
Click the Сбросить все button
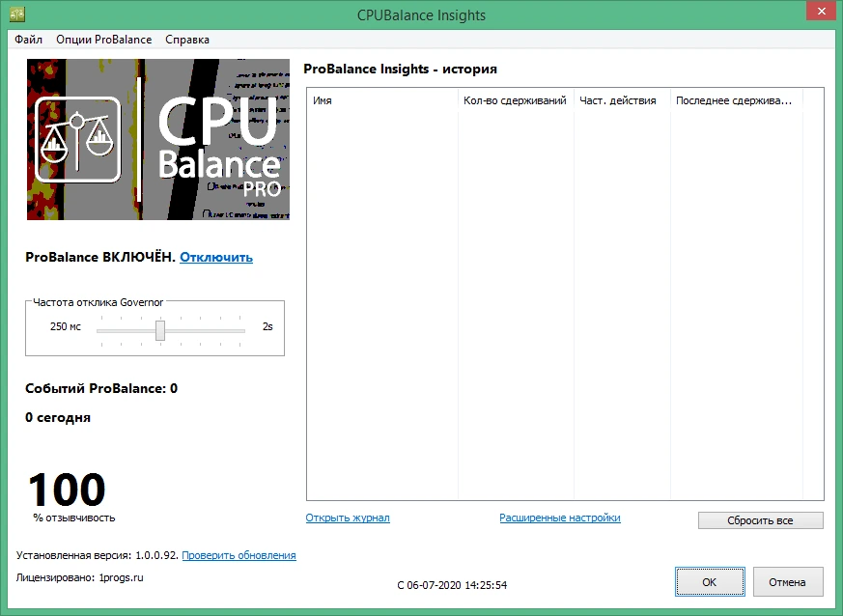pyautogui.click(x=760, y=520)
